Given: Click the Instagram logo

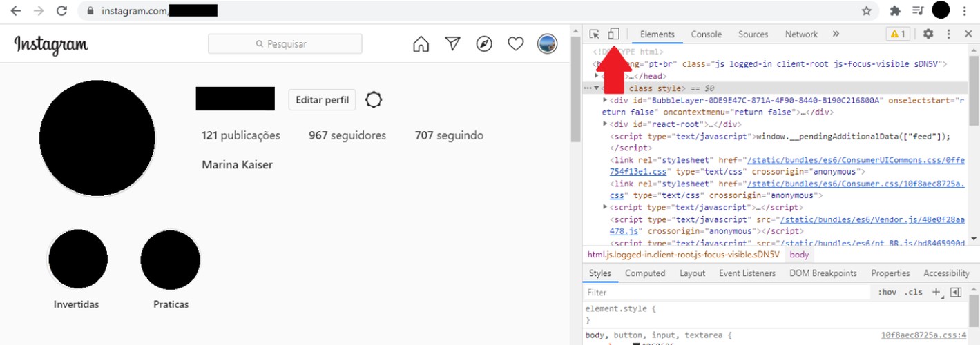Looking at the screenshot, I should click(51, 44).
